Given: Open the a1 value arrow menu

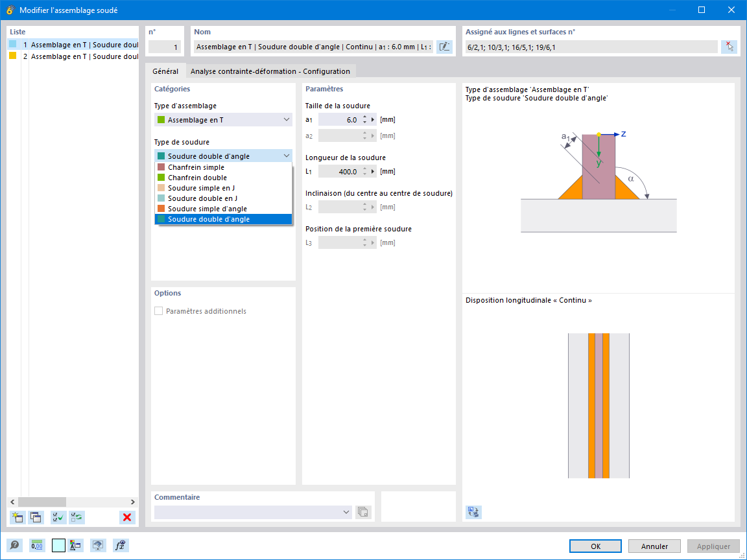Looking at the screenshot, I should 373,119.
